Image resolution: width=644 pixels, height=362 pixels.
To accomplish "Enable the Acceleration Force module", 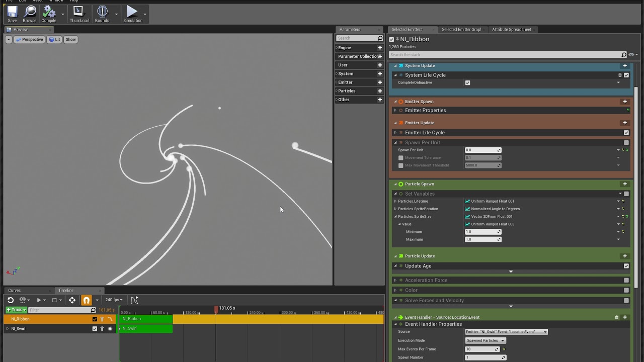I will click(626, 281).
